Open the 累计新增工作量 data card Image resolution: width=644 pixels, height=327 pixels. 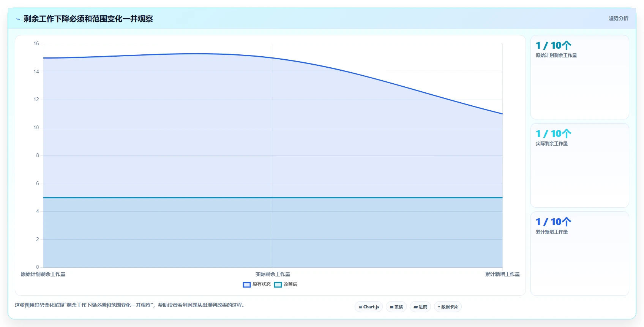580,254
